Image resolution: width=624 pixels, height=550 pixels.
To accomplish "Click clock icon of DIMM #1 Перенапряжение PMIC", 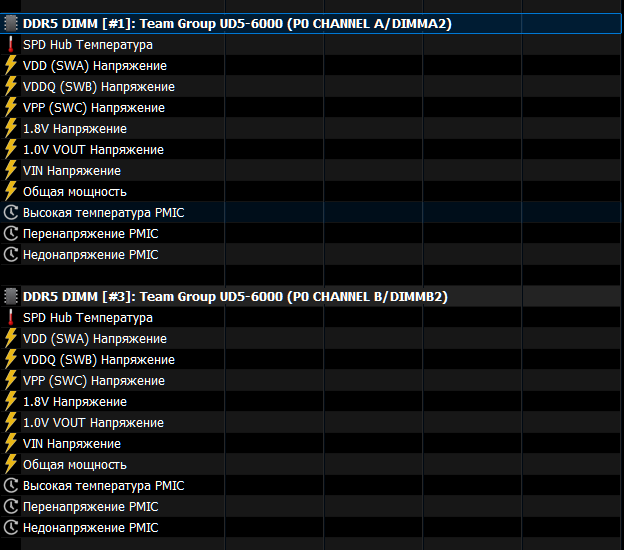I will [x=11, y=234].
